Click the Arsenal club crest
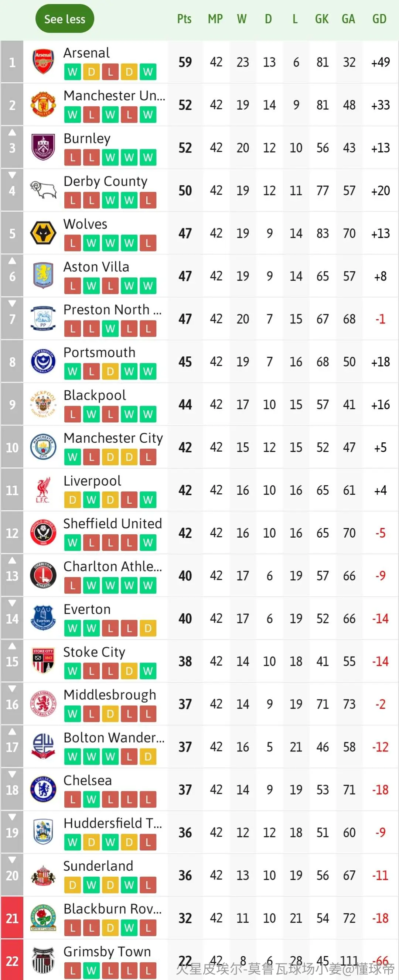 pyautogui.click(x=43, y=62)
